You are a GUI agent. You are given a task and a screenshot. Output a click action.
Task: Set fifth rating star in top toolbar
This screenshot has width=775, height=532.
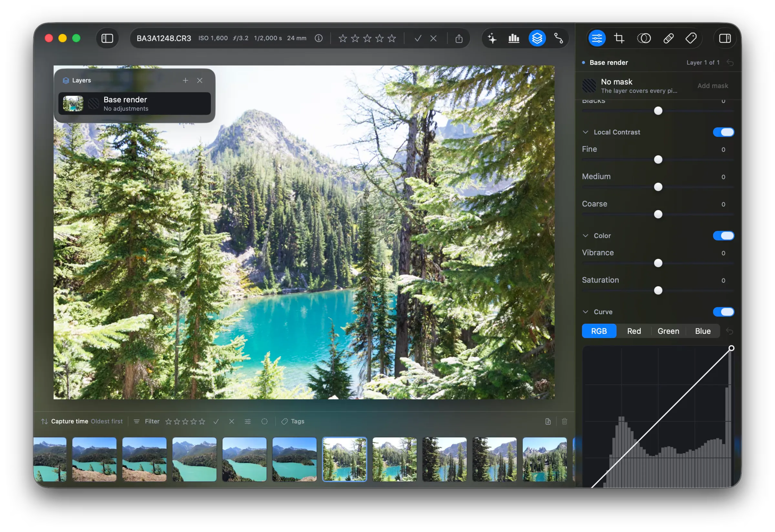392,38
